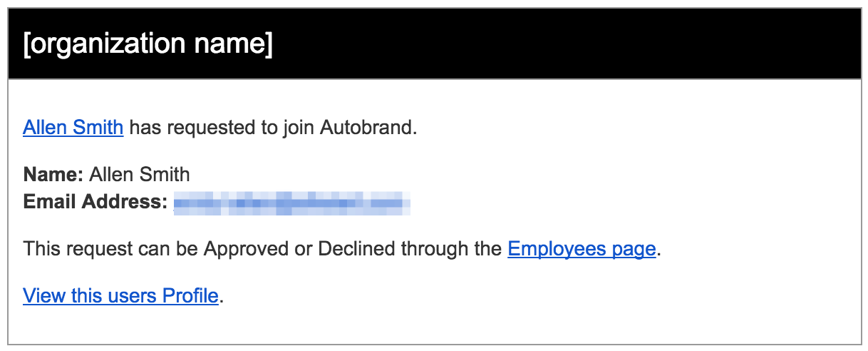Click the View this users Profile link
This screenshot has width=868, height=351.
point(120,295)
